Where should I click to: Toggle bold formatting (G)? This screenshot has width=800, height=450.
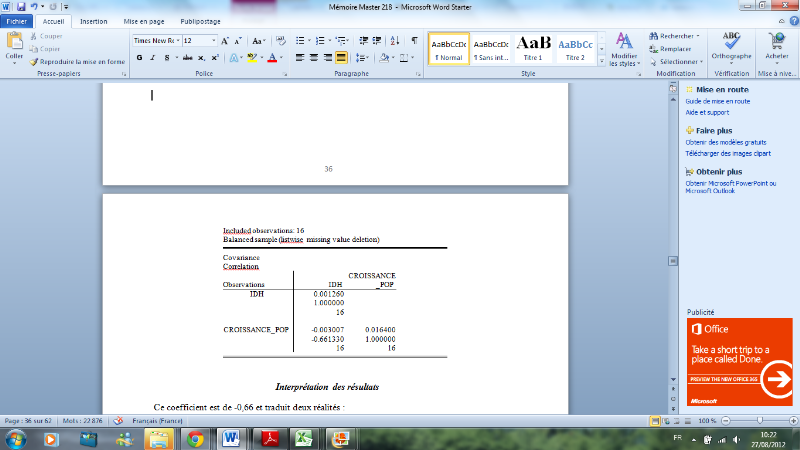139,58
